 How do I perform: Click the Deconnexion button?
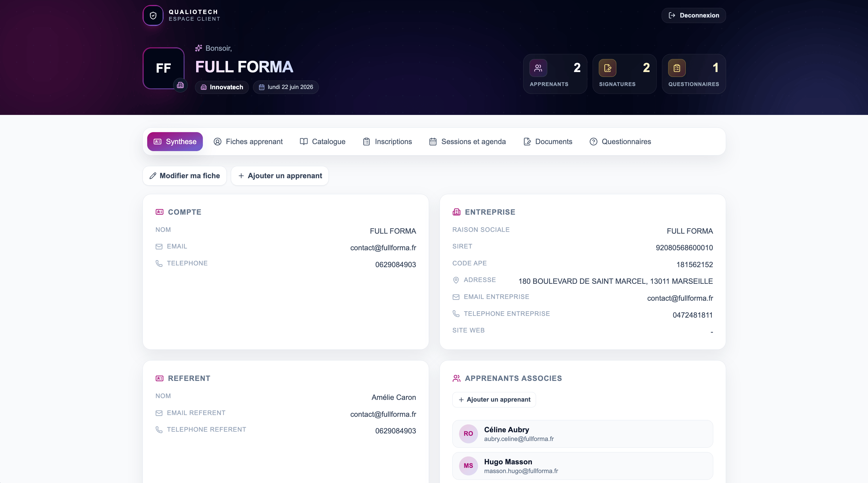693,15
